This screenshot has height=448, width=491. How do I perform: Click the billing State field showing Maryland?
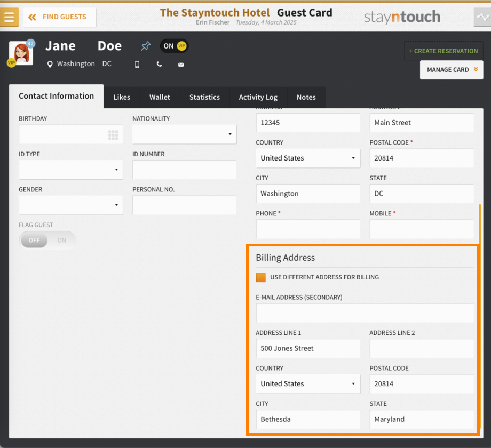[422, 419]
